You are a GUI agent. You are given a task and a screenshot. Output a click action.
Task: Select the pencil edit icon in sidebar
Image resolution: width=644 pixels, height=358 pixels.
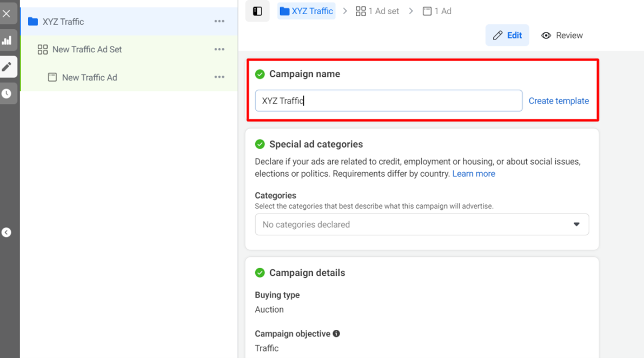point(7,67)
